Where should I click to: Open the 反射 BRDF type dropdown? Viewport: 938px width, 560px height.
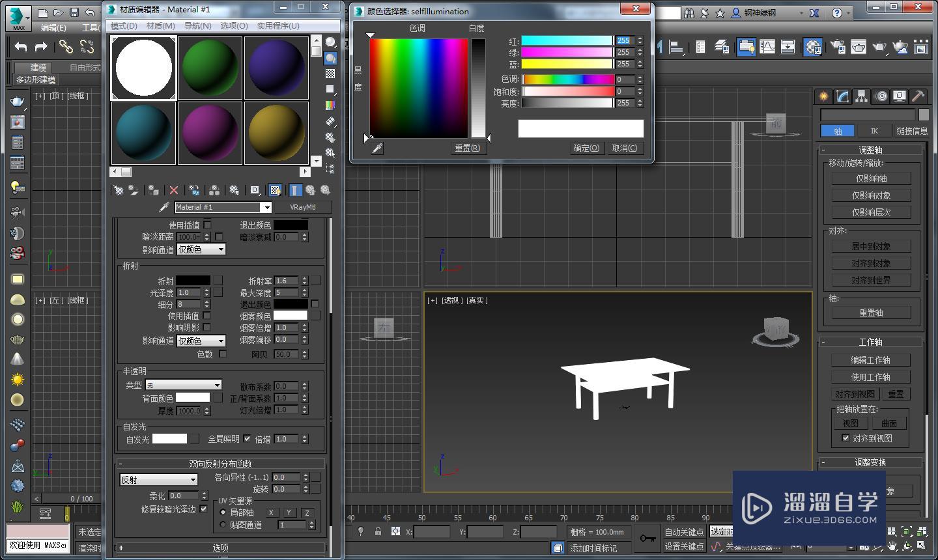click(x=158, y=479)
